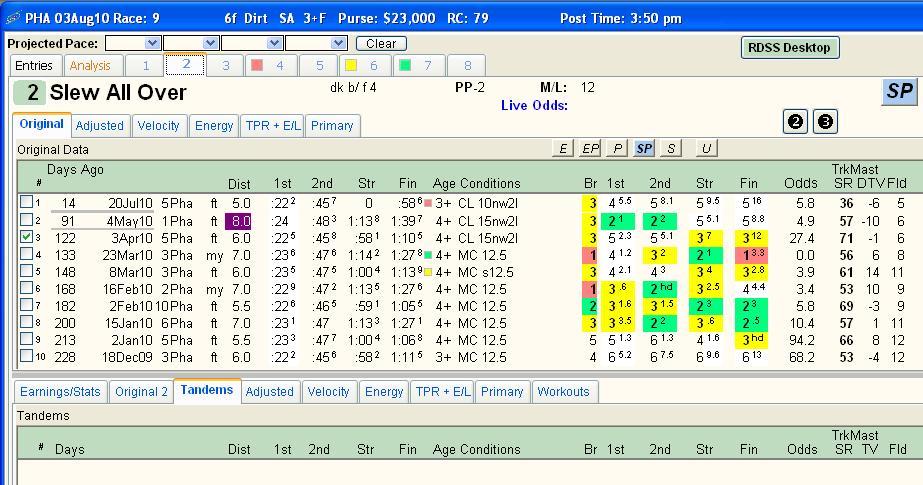Open the upper Velocity tab
This screenshot has width=923, height=485.
[x=158, y=125]
